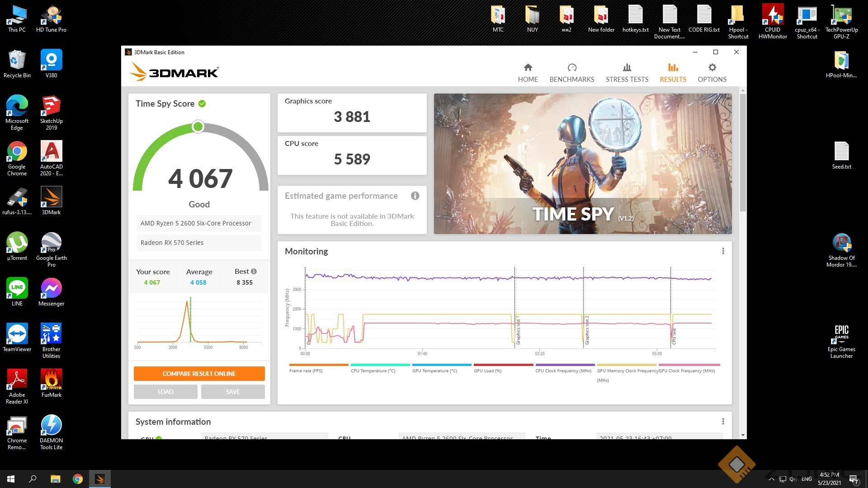The height and width of the screenshot is (488, 868).
Task: Open System information three-dot menu
Action: tap(723, 422)
